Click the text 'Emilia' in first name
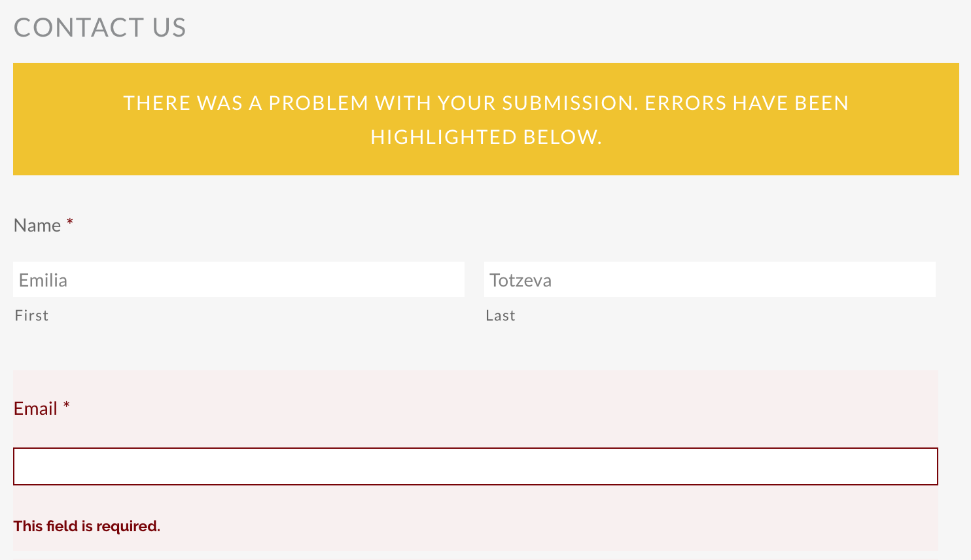 click(43, 280)
